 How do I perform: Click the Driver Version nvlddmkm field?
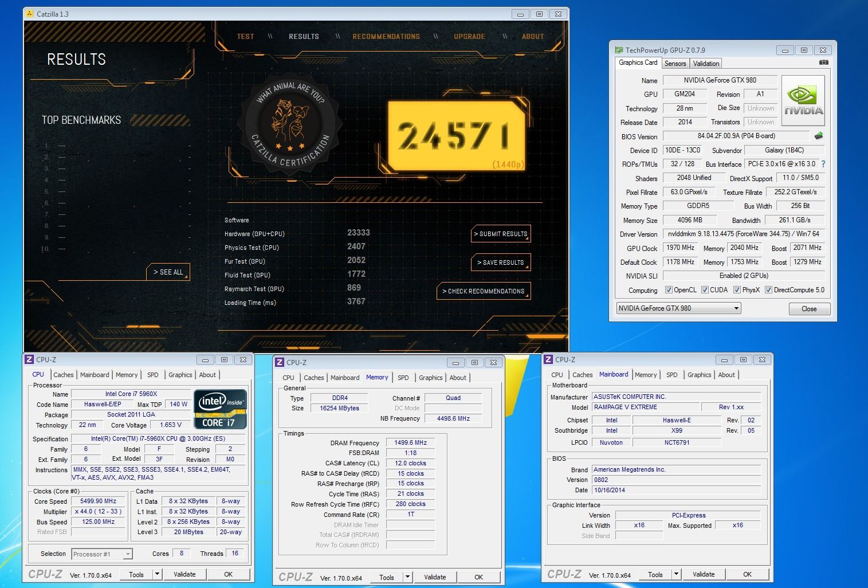click(x=743, y=234)
